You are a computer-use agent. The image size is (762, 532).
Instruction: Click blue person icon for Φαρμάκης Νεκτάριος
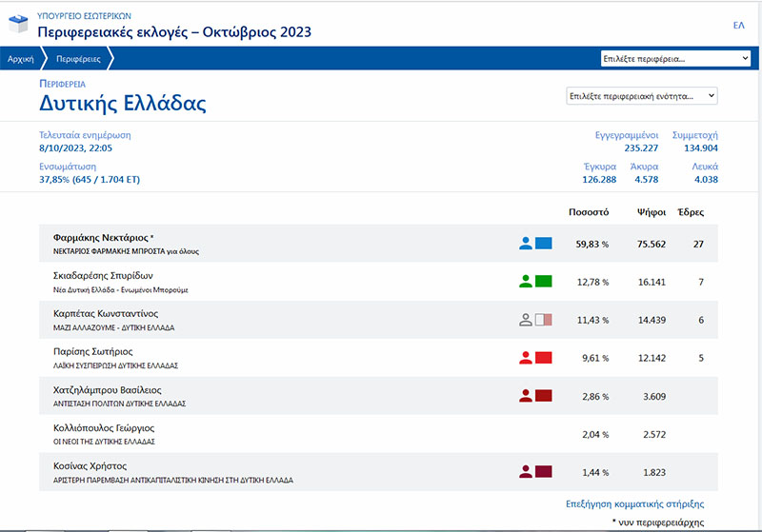pos(525,244)
